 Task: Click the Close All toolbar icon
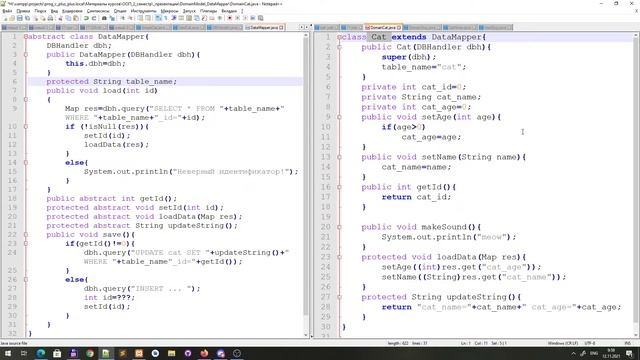42,18
